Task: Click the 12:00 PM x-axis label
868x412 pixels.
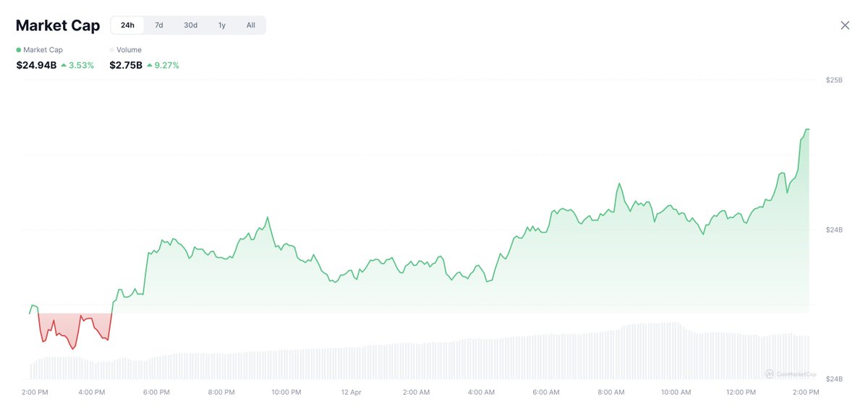Action: point(741,392)
